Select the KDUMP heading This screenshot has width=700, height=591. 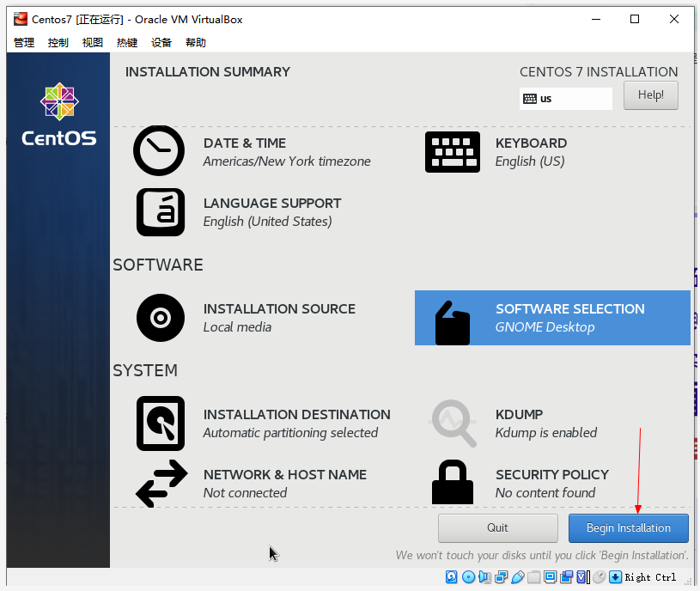(519, 415)
